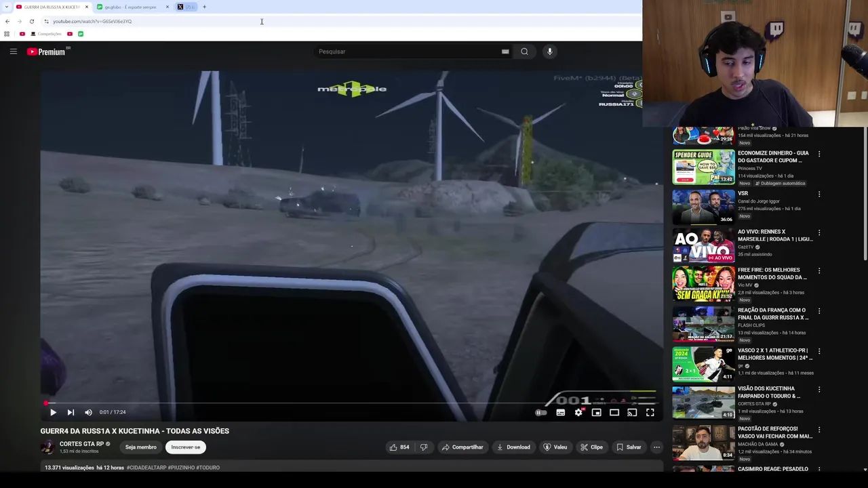Click the search magnifier button
Screen dimensions: 868x488
pyautogui.click(x=524, y=52)
